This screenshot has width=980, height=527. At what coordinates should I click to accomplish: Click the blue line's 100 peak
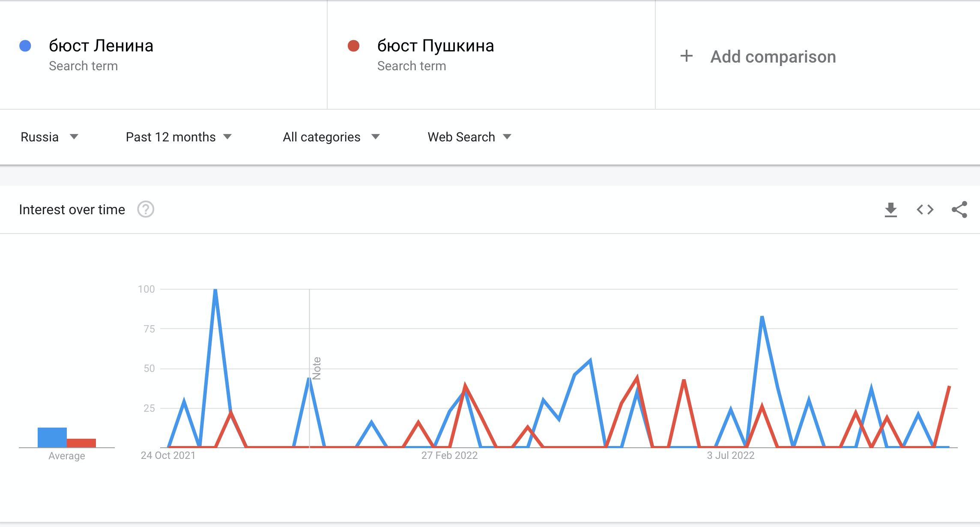(x=215, y=290)
